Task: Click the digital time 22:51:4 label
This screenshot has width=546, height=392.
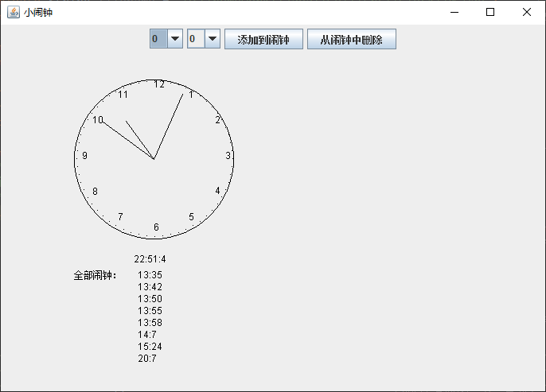Action: coord(150,259)
